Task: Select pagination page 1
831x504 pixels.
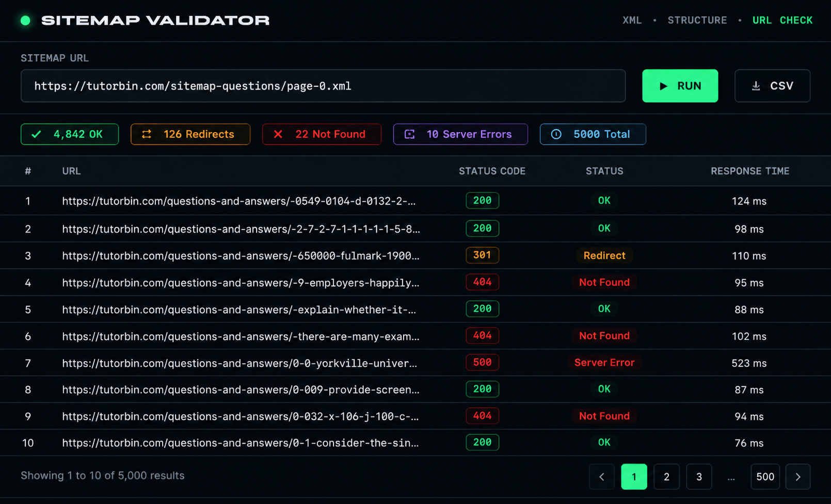Action: point(634,477)
